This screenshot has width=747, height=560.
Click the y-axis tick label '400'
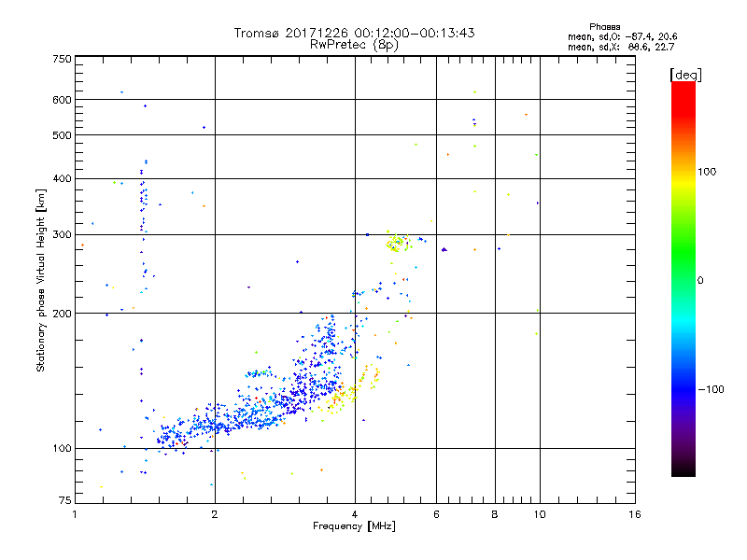click(x=62, y=178)
